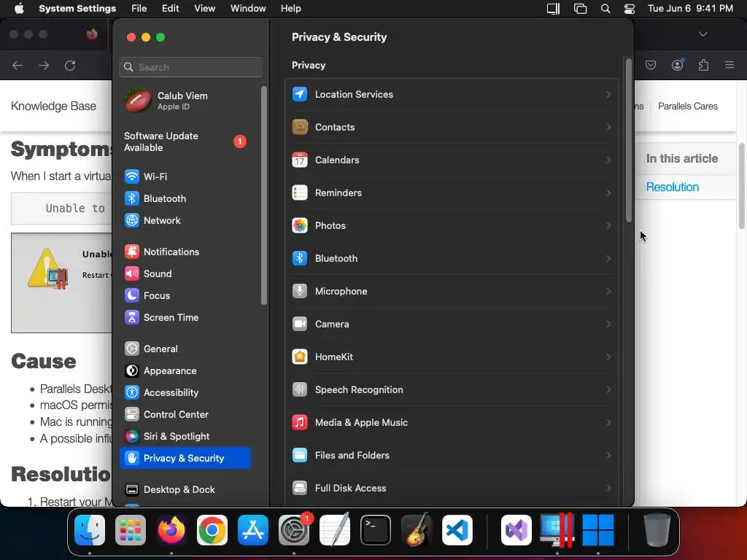This screenshot has width=747, height=560.
Task: Open Notifications in the sidebar
Action: (185, 252)
